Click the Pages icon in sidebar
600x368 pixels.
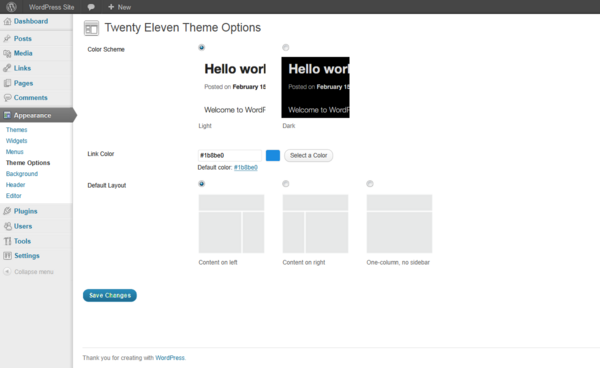click(7, 83)
